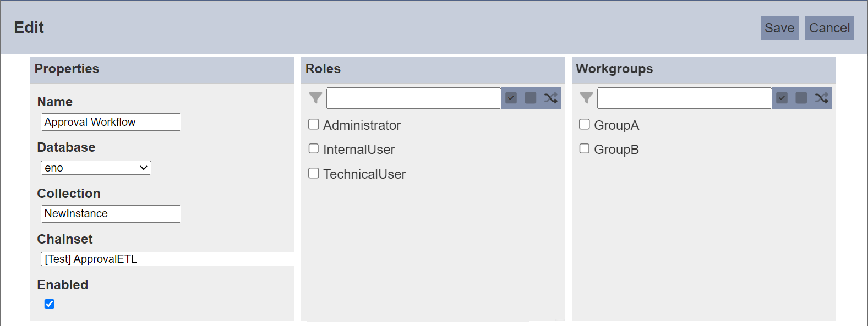Tick the GroupB workgroup checkbox
868x326 pixels.
tap(585, 148)
